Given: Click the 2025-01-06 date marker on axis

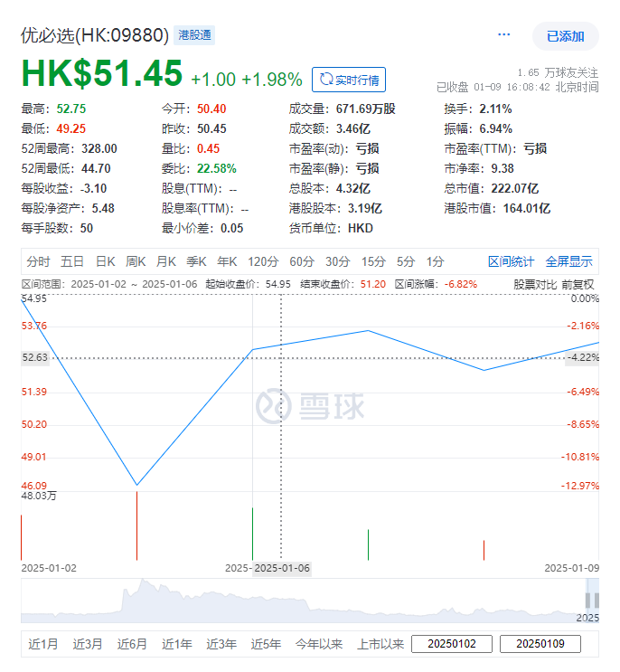Looking at the screenshot, I should [282, 568].
